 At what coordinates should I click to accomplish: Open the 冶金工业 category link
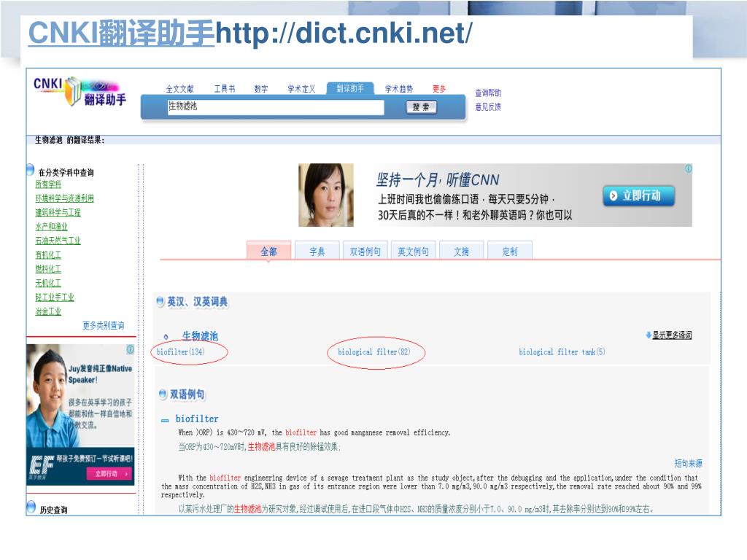click(48, 311)
